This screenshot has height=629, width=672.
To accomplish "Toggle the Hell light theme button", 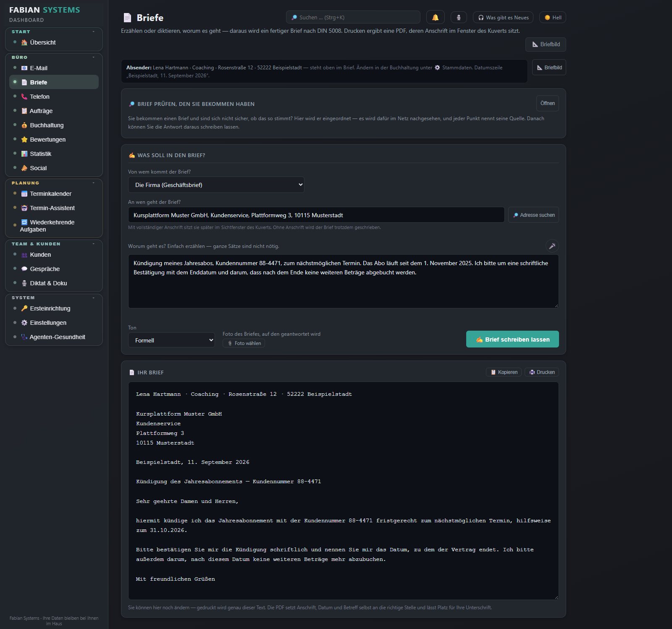I will coord(553,17).
